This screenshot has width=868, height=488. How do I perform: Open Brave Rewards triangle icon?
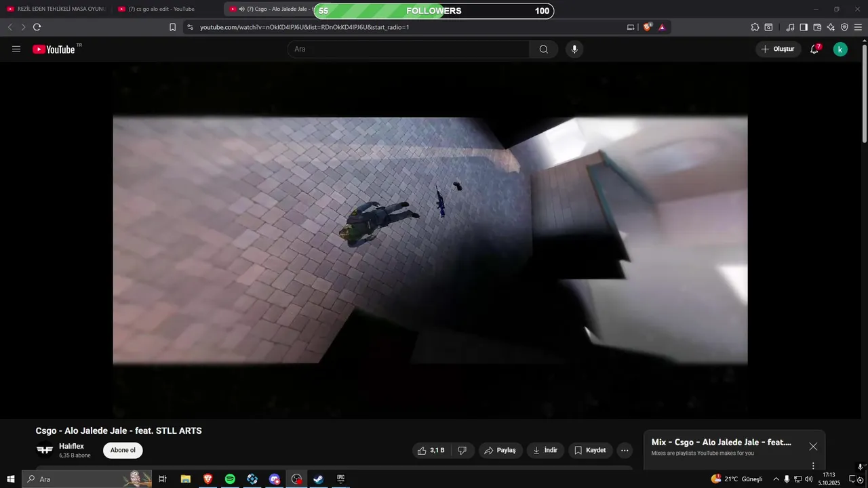pyautogui.click(x=662, y=27)
